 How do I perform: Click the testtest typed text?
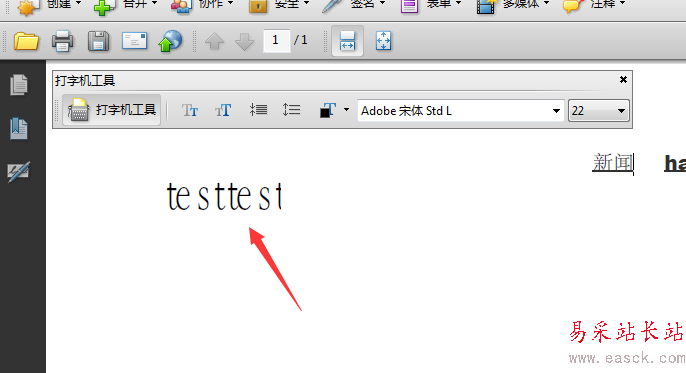(x=224, y=196)
